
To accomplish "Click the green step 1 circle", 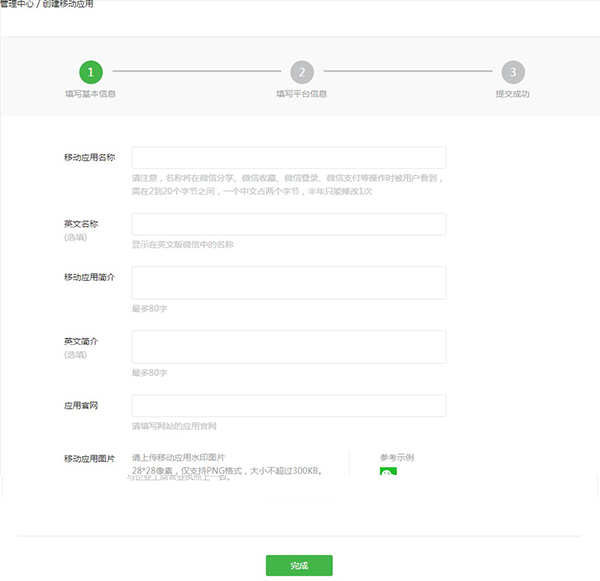I will (91, 72).
